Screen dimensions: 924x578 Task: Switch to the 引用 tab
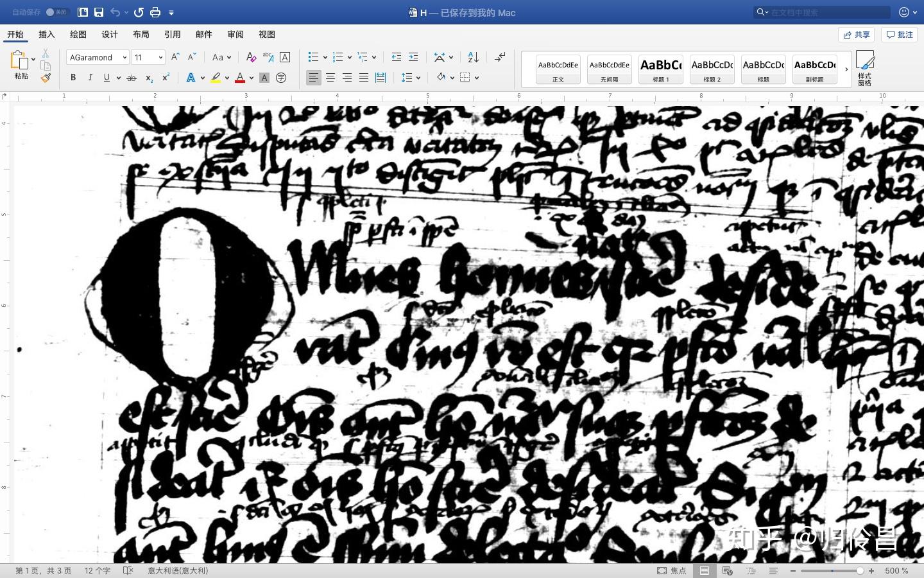click(x=173, y=35)
